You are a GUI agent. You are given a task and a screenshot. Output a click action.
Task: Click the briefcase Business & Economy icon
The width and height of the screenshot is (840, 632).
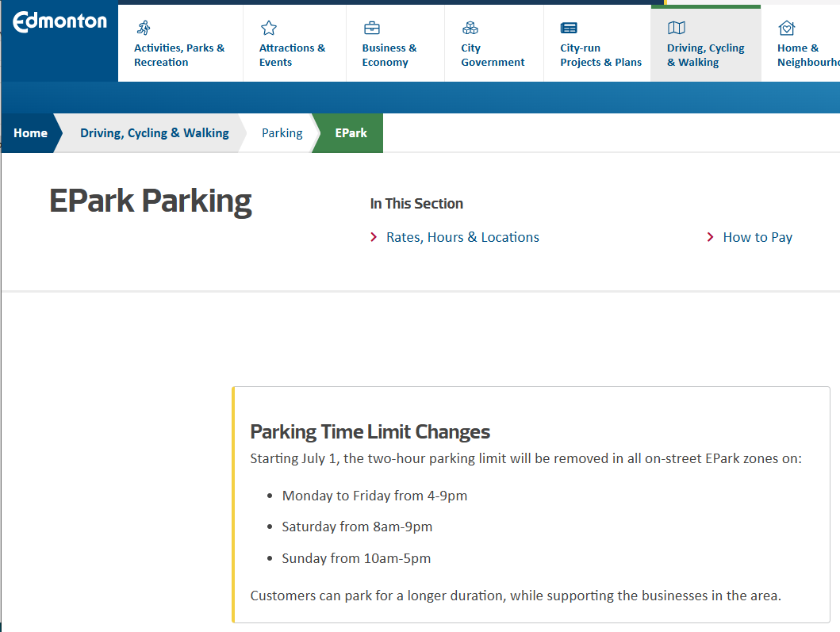[371, 28]
